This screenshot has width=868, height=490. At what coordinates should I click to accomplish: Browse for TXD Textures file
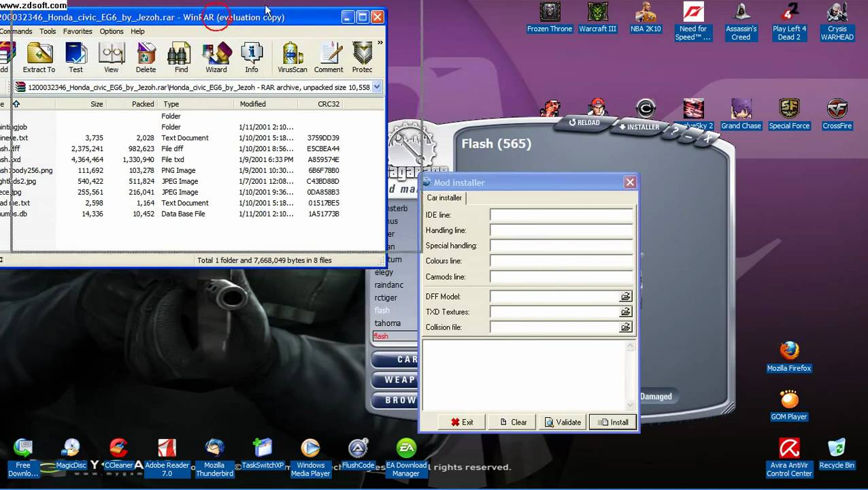coord(625,312)
